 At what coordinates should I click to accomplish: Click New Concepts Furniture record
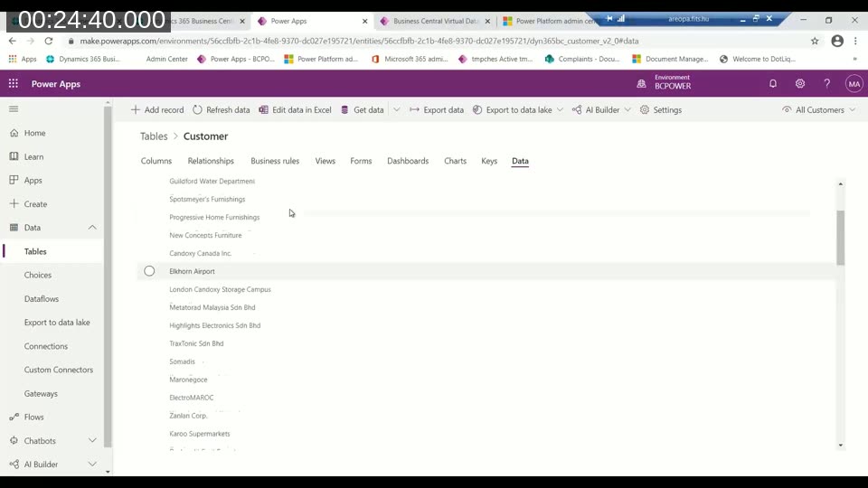[205, 235]
